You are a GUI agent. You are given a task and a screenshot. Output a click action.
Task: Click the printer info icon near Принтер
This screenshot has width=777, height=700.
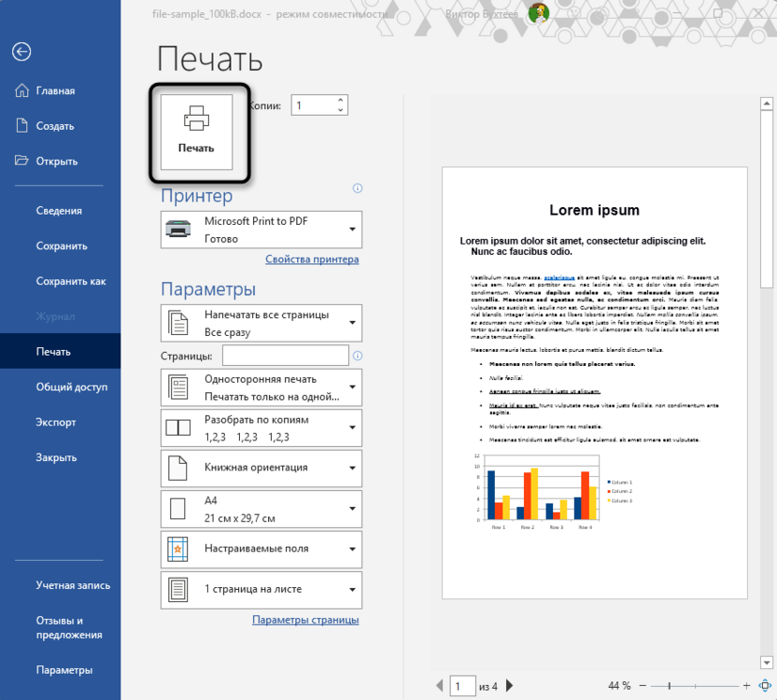(358, 189)
